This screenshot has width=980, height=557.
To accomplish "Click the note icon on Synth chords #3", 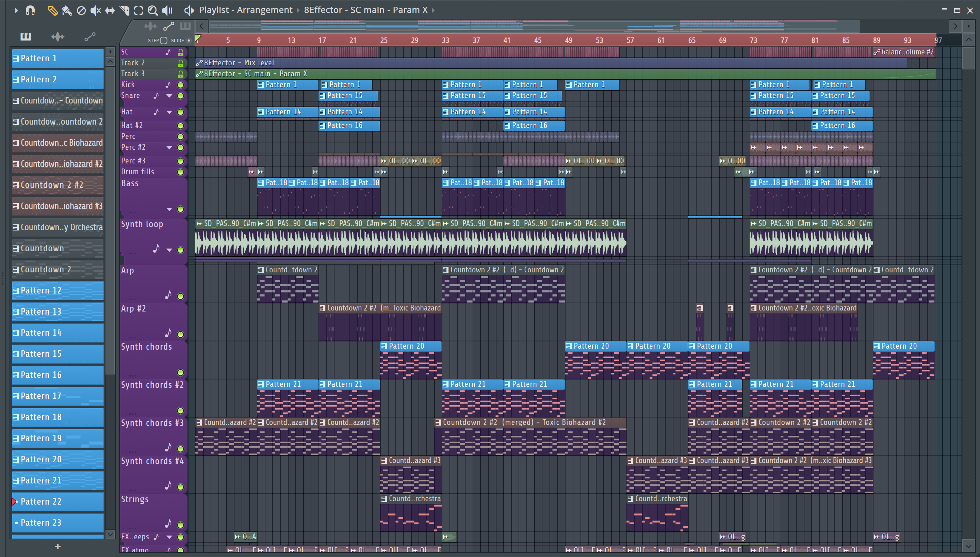I will [x=168, y=447].
